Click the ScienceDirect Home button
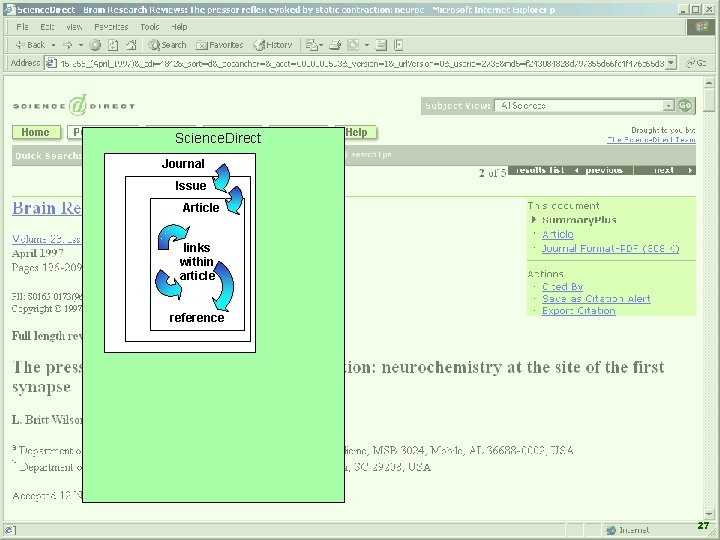The width and height of the screenshot is (720, 540). coord(36,132)
